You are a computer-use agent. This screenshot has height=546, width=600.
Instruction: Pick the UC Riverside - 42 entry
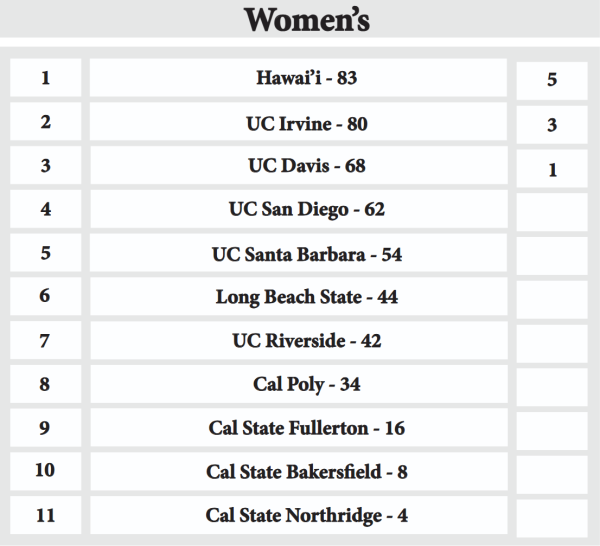click(306, 341)
